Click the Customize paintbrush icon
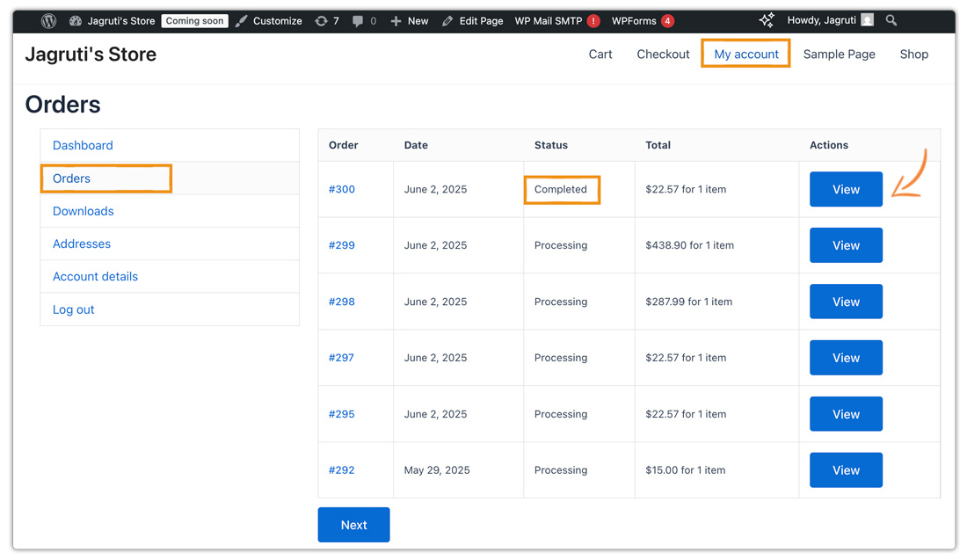This screenshot has height=560, width=967. (241, 21)
